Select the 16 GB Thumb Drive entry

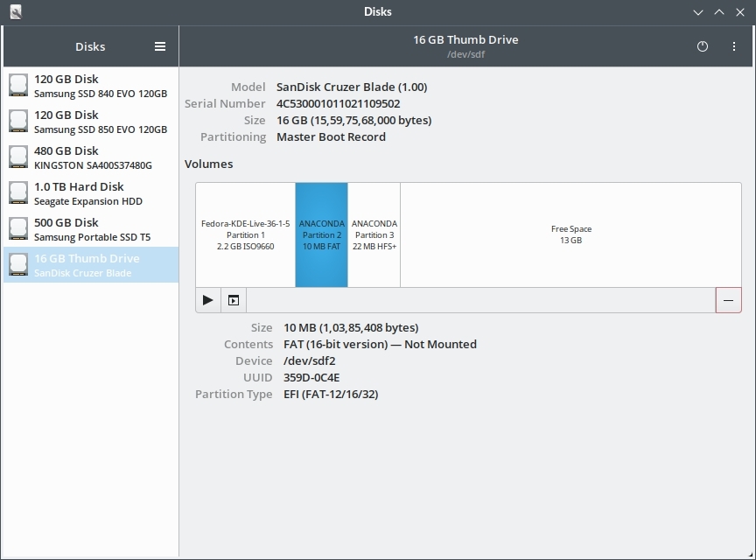point(91,265)
